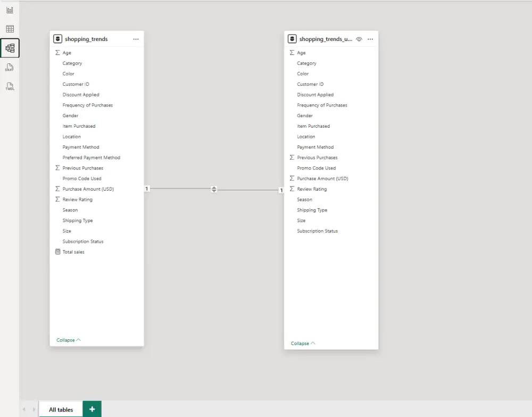Open more options menu on shopping_trends
Viewport: 532px width, 417px height.
(136, 39)
